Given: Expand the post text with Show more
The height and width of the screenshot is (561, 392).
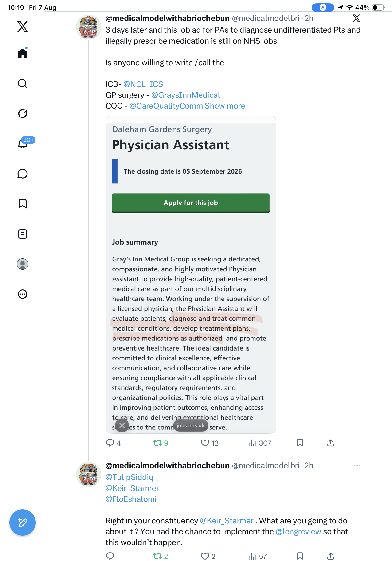Looking at the screenshot, I should 225,106.
